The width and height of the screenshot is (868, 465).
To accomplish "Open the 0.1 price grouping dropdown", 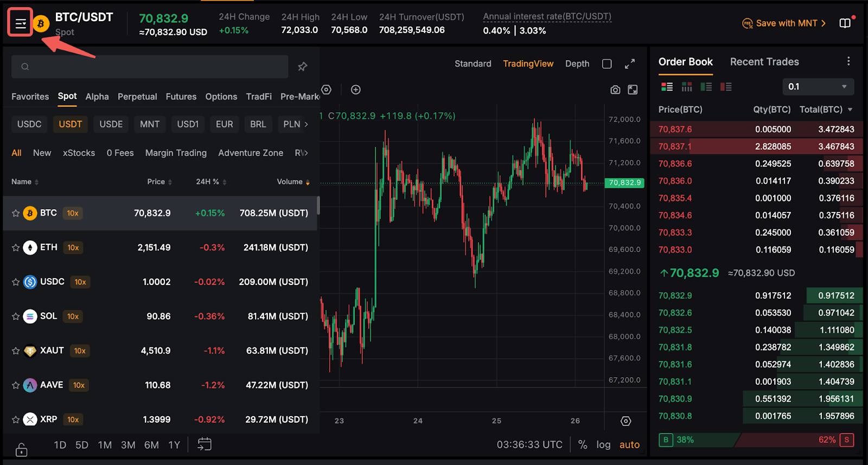I will (818, 87).
